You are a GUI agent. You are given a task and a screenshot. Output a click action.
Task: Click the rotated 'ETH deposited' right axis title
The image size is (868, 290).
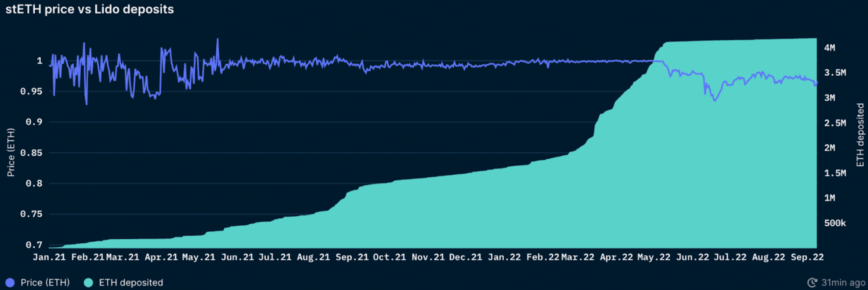(860, 135)
